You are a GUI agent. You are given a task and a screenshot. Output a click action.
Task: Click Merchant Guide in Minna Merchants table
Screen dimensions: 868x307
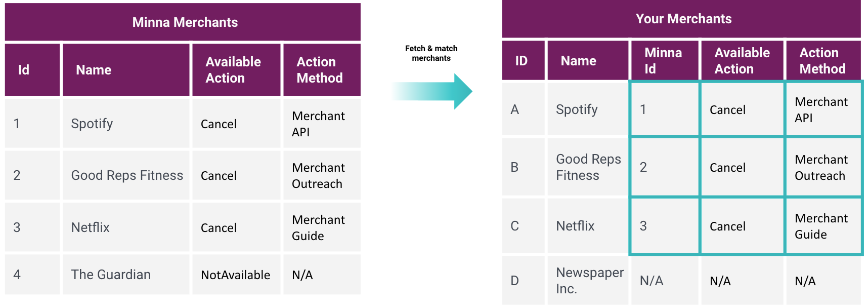(318, 227)
